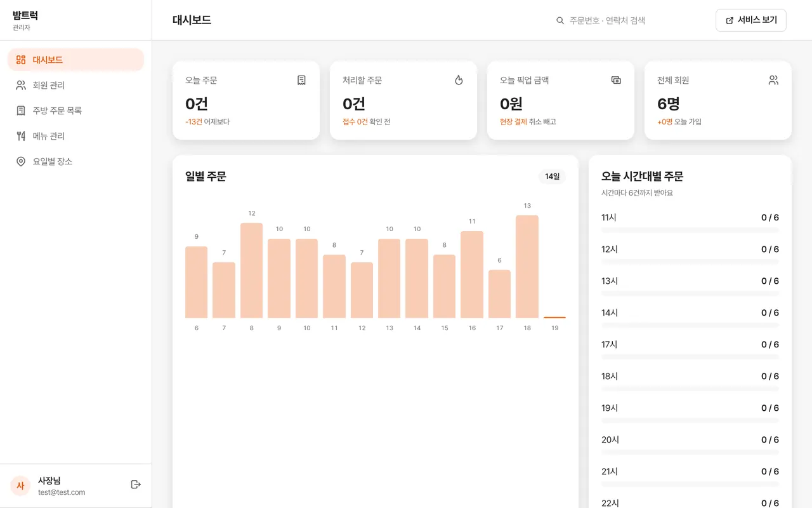The width and height of the screenshot is (812, 508).
Task: Click the receipt icon on 오늘 주문 card
Action: [x=301, y=80]
